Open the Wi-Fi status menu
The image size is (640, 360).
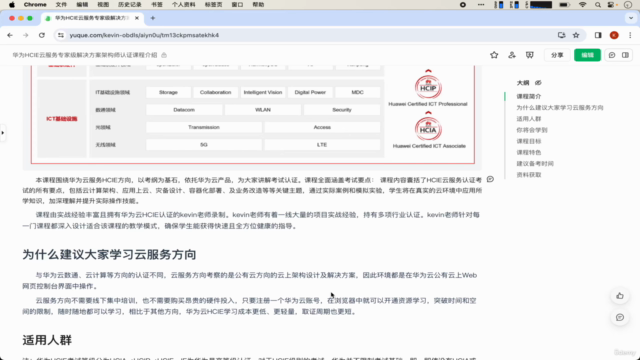(582, 4)
